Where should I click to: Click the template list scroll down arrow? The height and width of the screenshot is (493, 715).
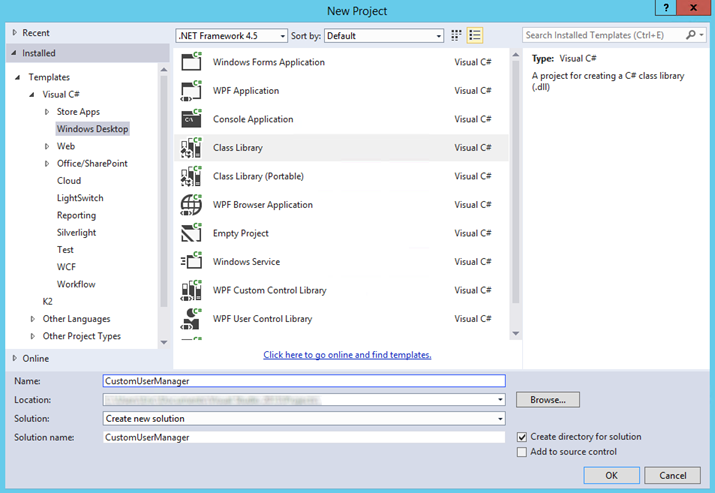(516, 333)
